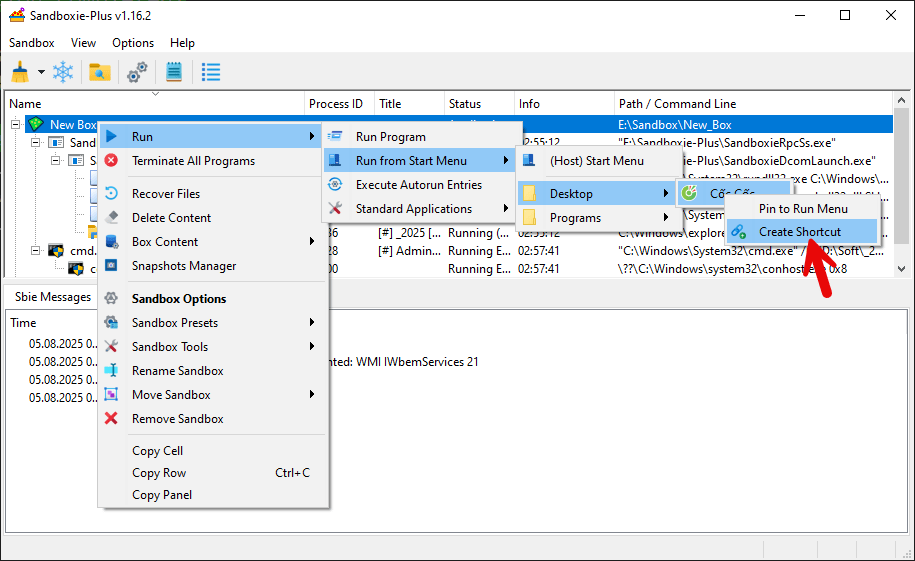Screen dimensions: 915x561
Task: Click the Box Content database icon
Action: coord(111,241)
